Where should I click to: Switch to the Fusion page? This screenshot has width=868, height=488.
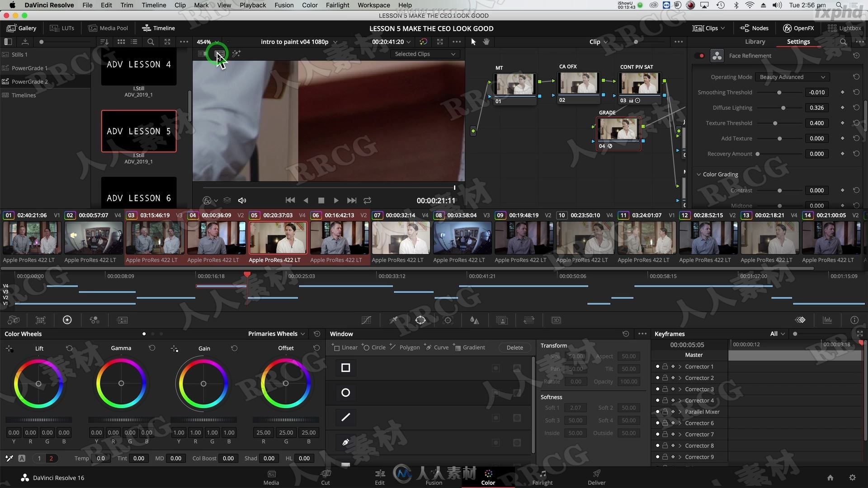[x=434, y=477]
